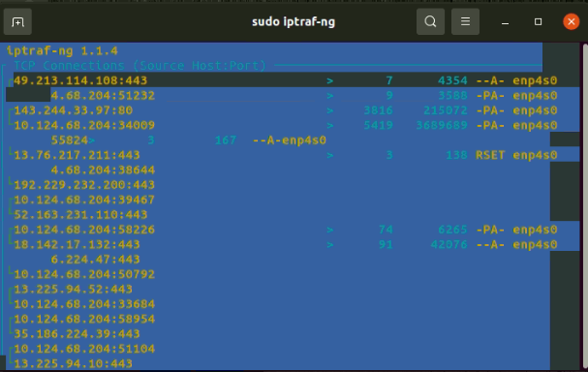Open a new terminal tab
The width and height of the screenshot is (588, 372).
(x=17, y=21)
